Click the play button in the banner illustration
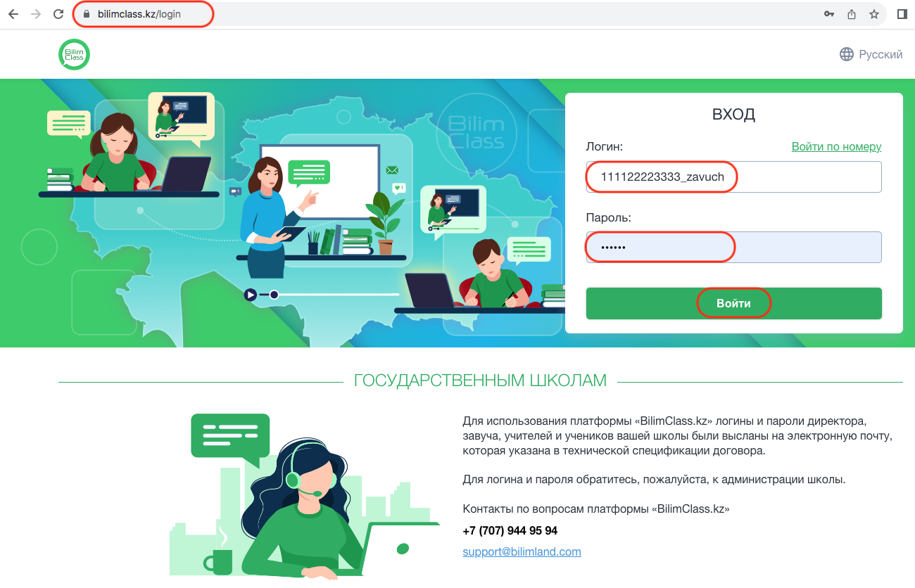 pyautogui.click(x=250, y=295)
